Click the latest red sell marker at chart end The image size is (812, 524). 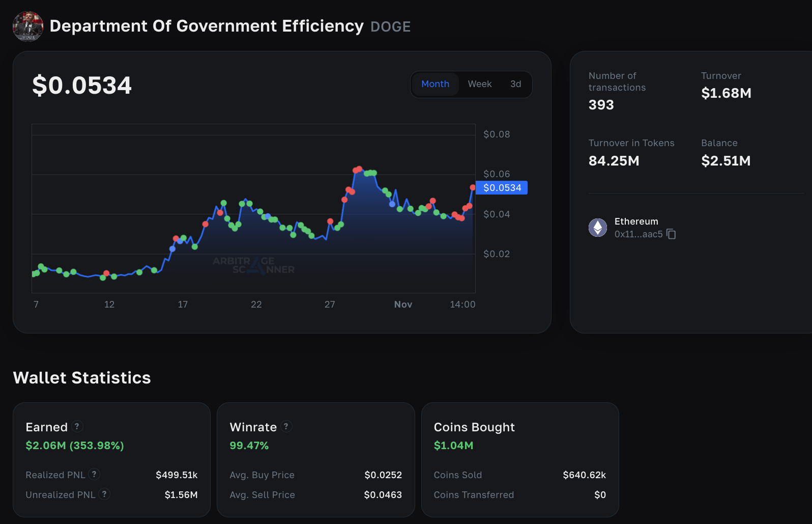[473, 188]
